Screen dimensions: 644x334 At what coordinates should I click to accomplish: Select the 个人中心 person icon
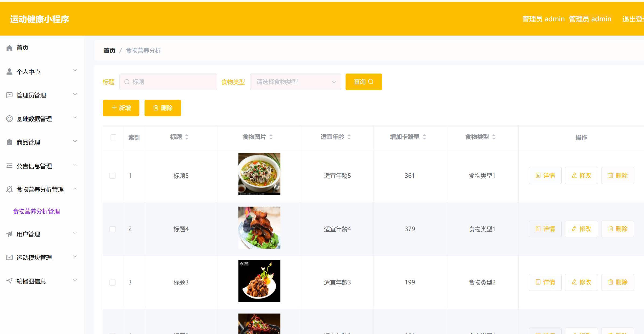tap(9, 71)
